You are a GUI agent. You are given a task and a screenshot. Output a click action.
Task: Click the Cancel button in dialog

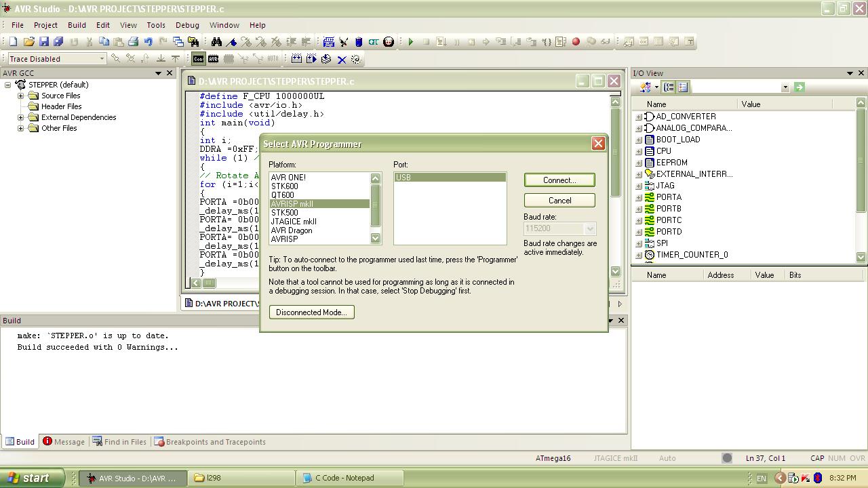[559, 201]
